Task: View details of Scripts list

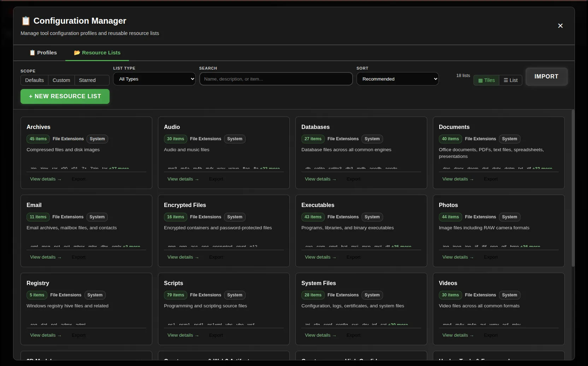Action: tap(183, 335)
